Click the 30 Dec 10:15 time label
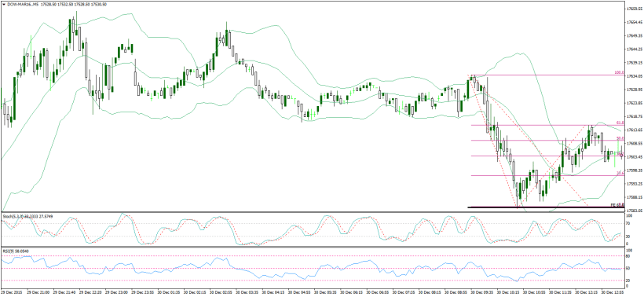Viewport: 644px width, 297px height. pyautogui.click(x=509, y=293)
